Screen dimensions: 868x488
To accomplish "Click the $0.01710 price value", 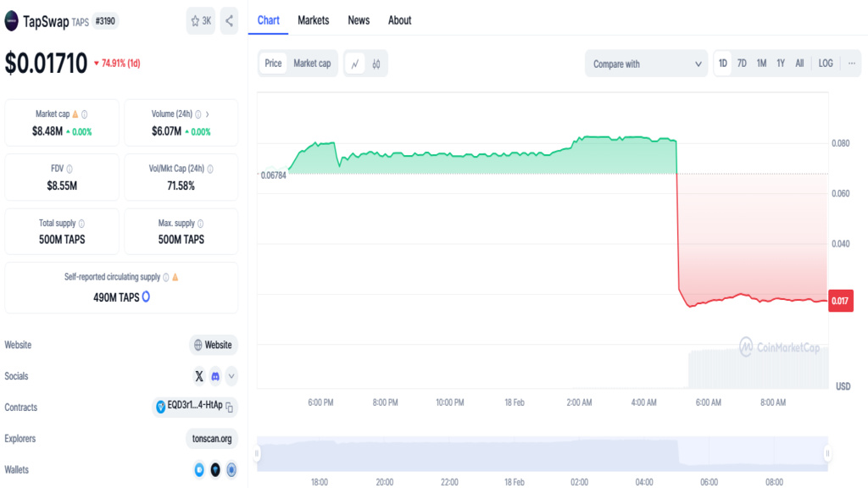I will pos(46,63).
